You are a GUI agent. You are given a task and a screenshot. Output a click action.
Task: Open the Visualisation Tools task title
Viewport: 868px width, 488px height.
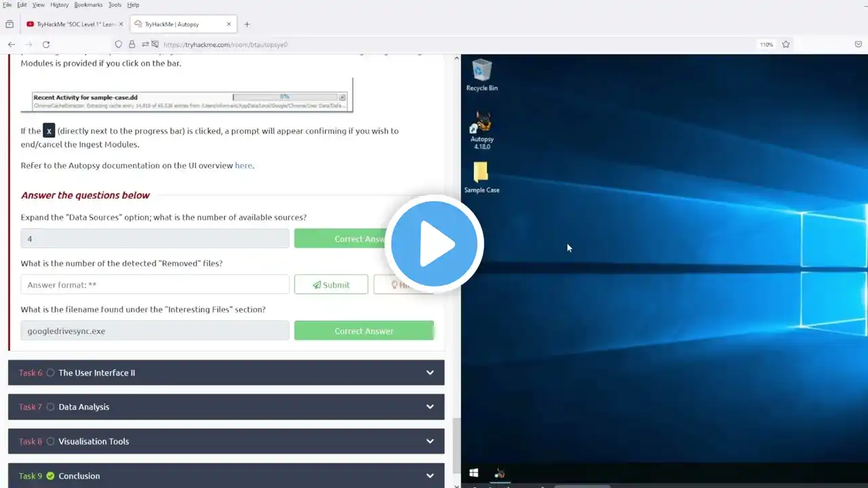click(94, 441)
